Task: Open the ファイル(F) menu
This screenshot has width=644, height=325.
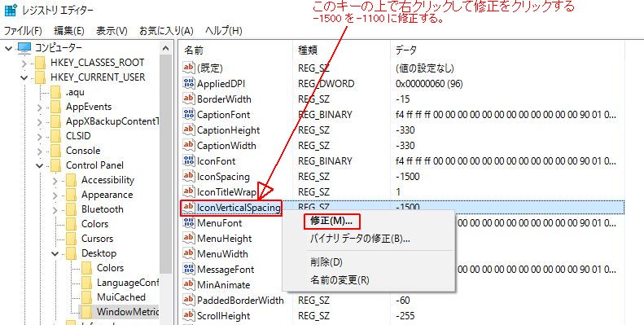Action: click(23, 31)
